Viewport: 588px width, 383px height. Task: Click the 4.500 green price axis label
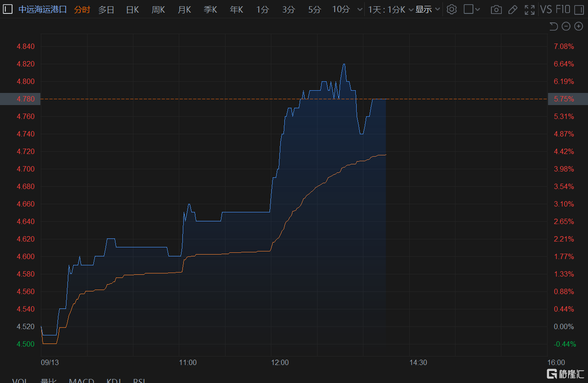pyautogui.click(x=25, y=344)
